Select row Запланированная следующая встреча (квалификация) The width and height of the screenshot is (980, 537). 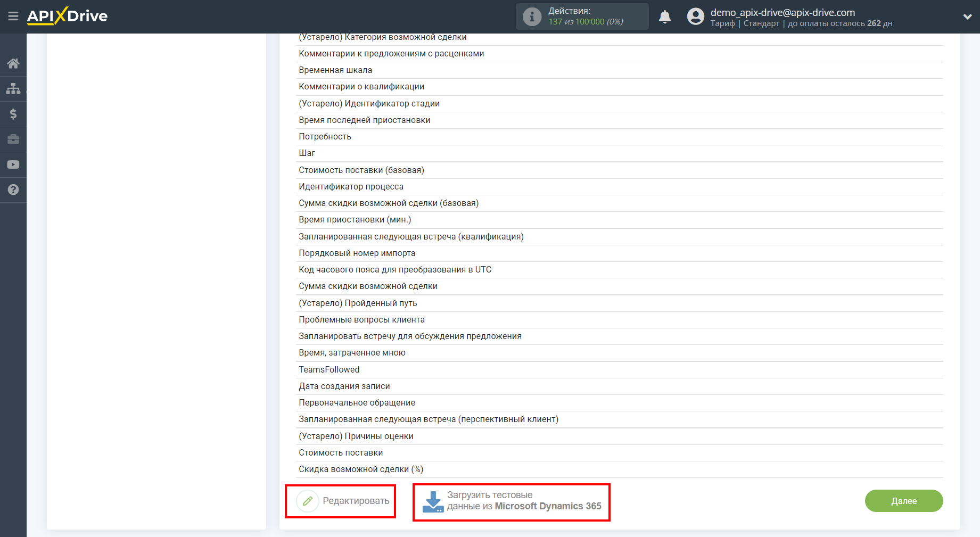[x=620, y=237]
